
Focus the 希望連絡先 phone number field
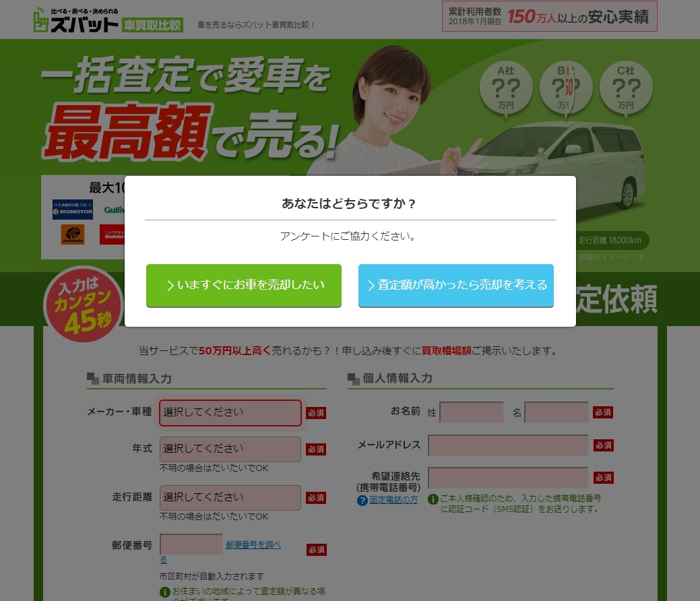click(508, 478)
